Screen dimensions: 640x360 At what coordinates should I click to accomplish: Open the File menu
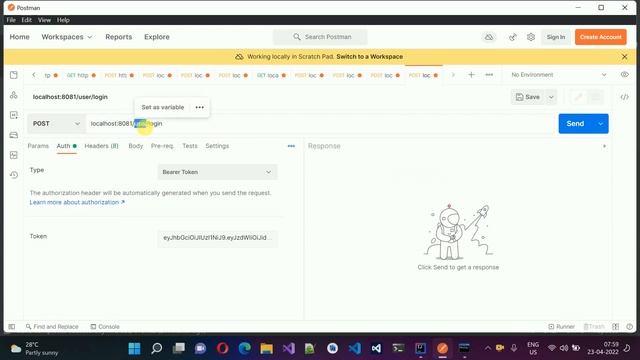(x=11, y=20)
